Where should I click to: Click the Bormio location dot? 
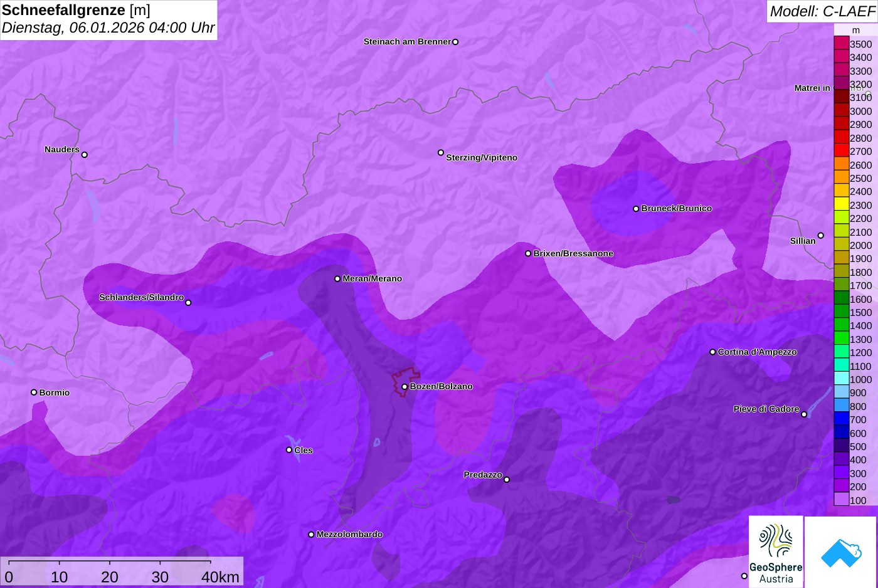[x=34, y=392]
